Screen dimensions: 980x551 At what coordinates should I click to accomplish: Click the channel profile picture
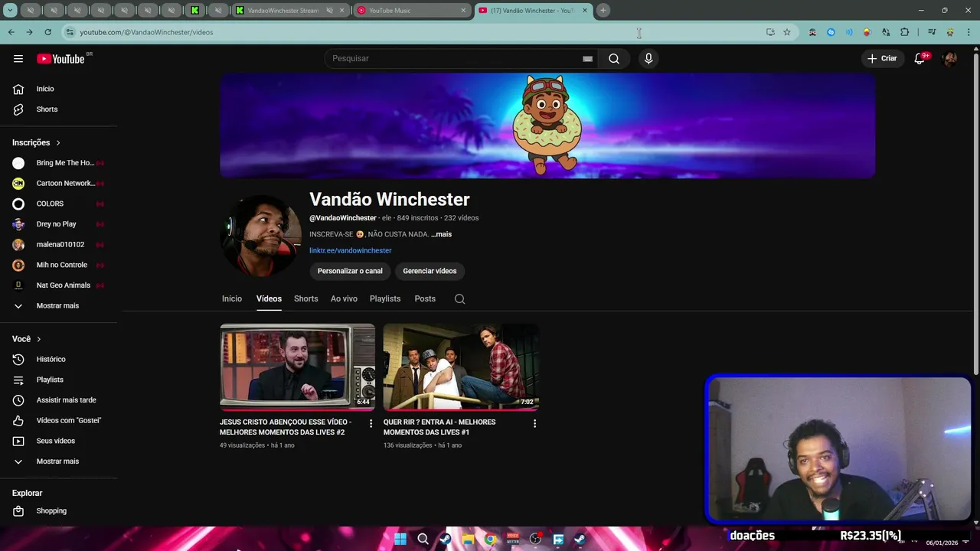pos(261,235)
